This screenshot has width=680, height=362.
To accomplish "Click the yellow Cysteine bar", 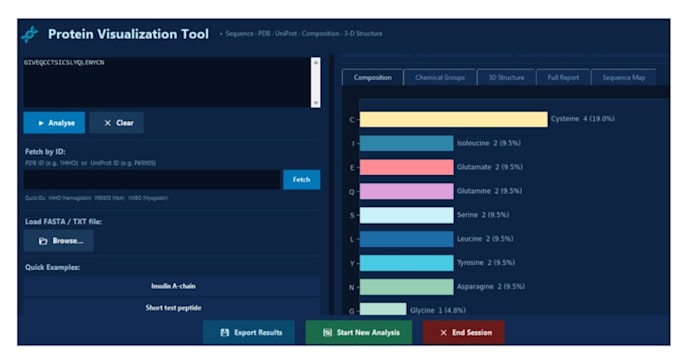I will (x=454, y=120).
